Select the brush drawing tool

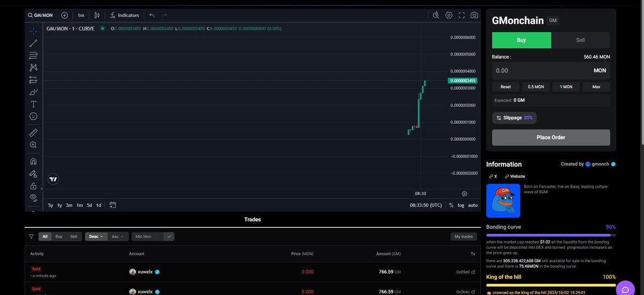pyautogui.click(x=33, y=92)
